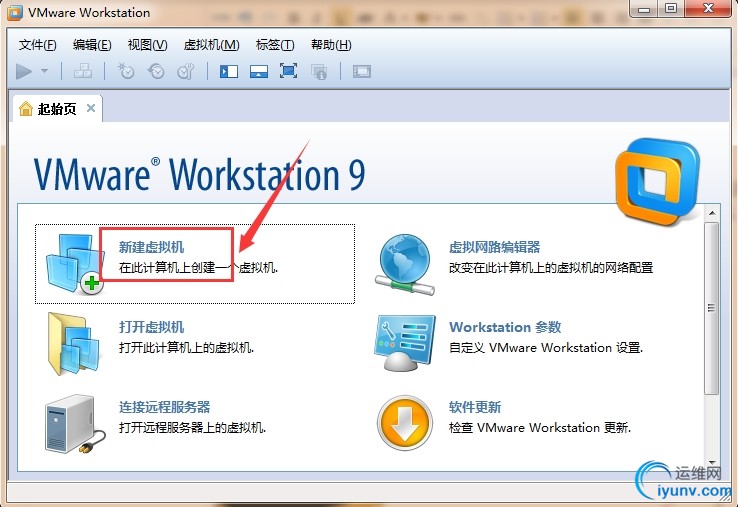Click the 软件更新 link
Screen dimensions: 738x507
coord(475,407)
